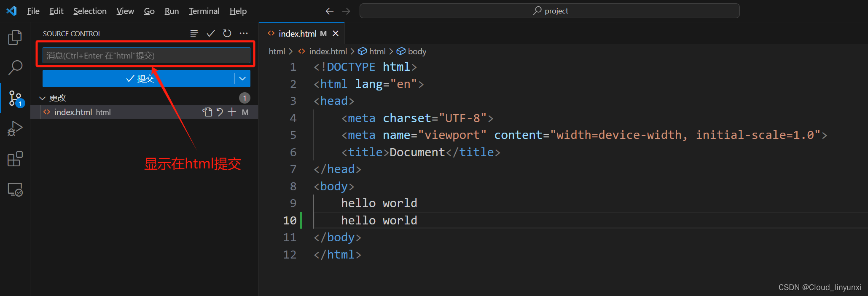868x296 pixels.
Task: Focus the commit message input field
Action: point(146,56)
